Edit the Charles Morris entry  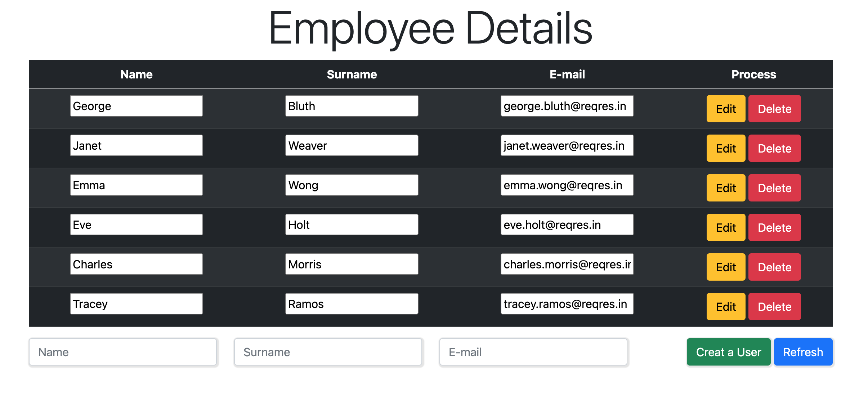click(725, 267)
